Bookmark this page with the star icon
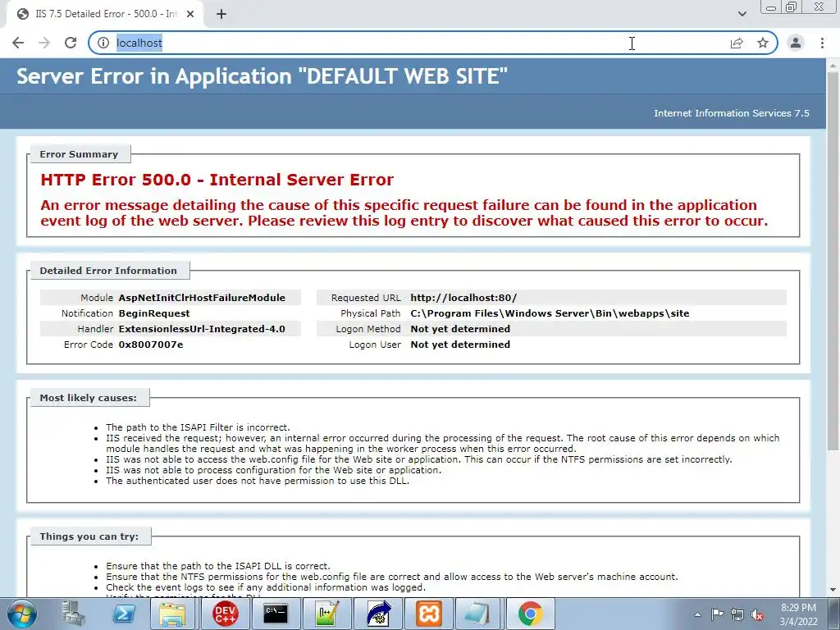Viewport: 840px width, 630px height. 763,43
